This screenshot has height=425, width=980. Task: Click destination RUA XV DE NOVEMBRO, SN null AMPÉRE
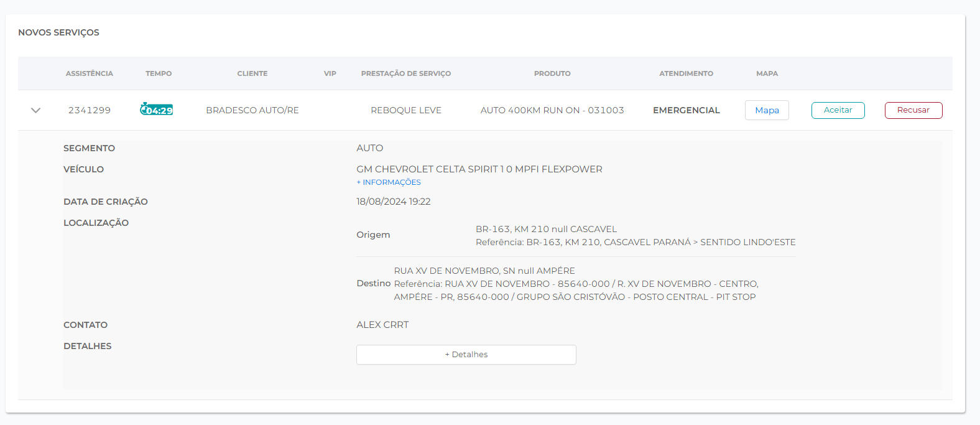point(484,271)
